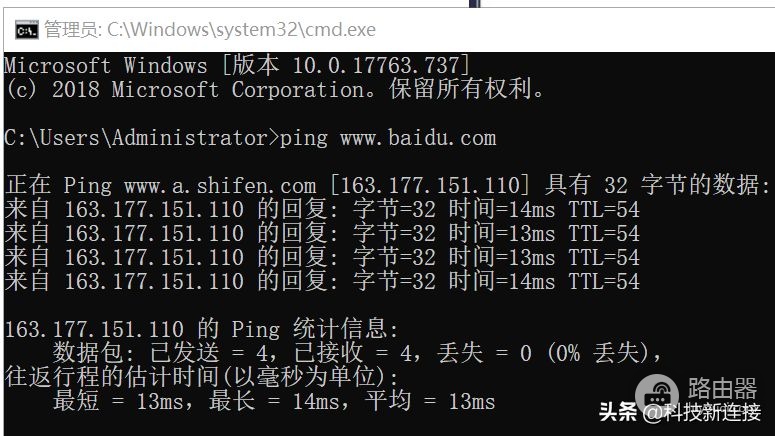The image size is (775, 436).
Task: Click the Windows version line 10.0.17763.737
Action: pos(236,65)
